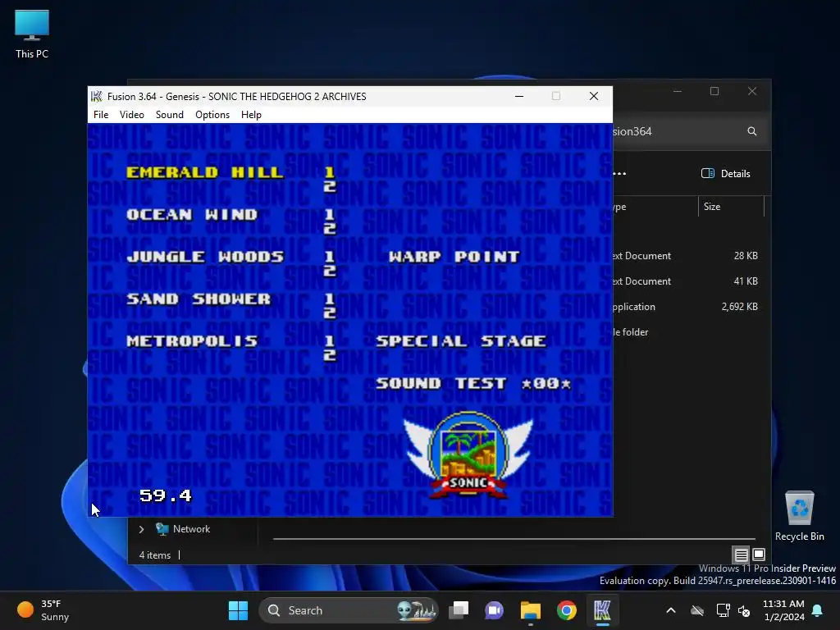The width and height of the screenshot is (840, 630).
Task: Click the horizontal scrollbar in Explorer
Action: [514, 538]
